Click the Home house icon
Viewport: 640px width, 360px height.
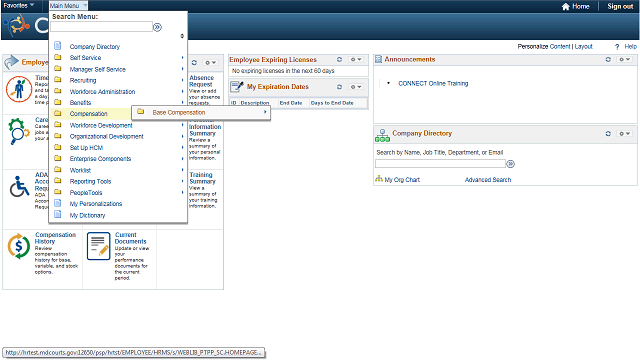[x=565, y=6]
